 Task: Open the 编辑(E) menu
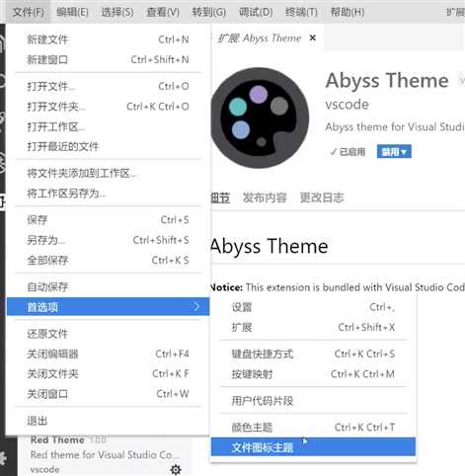72,12
